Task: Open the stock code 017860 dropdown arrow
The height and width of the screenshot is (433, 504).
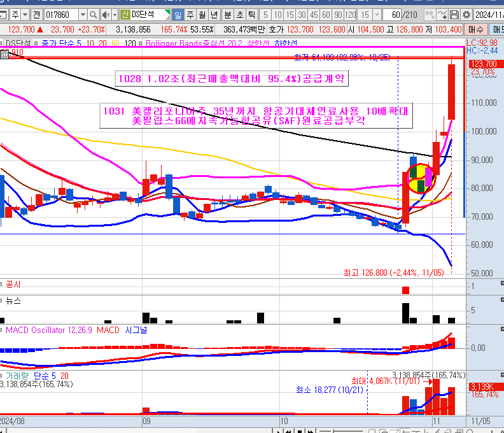Action: (x=83, y=14)
